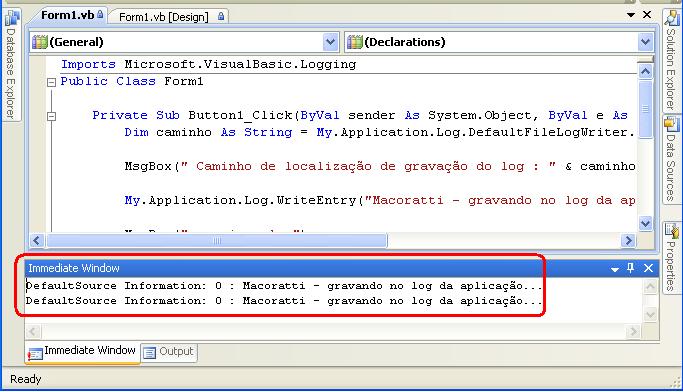Open the Immediate Window position dropdown arrow
Image resolution: width=683 pixels, height=392 pixels.
point(615,269)
